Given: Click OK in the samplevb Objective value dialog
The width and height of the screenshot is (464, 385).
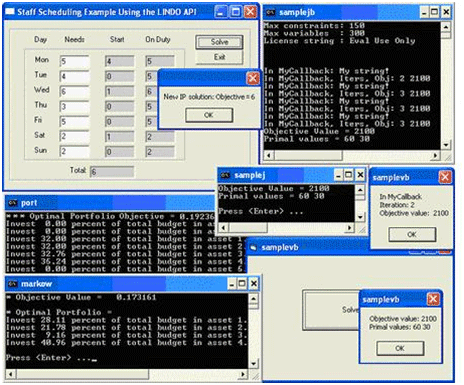Looking at the screenshot, I should pyautogui.click(x=400, y=348).
